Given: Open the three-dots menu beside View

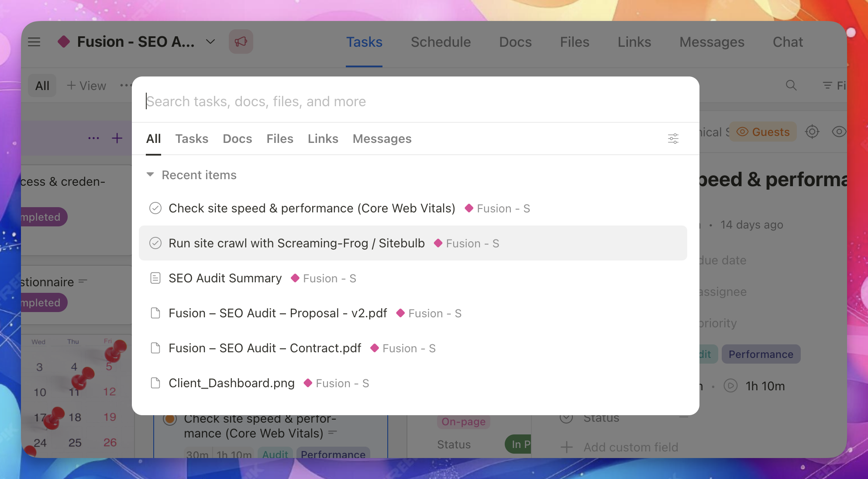Looking at the screenshot, I should point(125,86).
